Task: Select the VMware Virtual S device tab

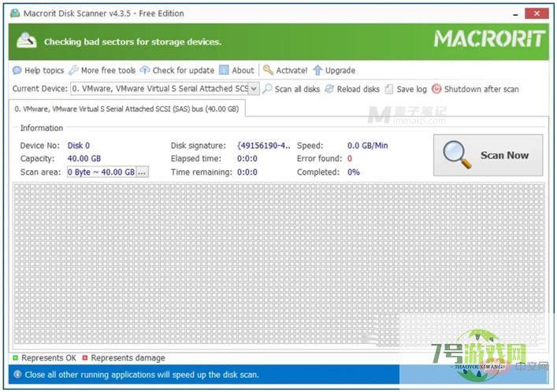Action: [x=127, y=109]
